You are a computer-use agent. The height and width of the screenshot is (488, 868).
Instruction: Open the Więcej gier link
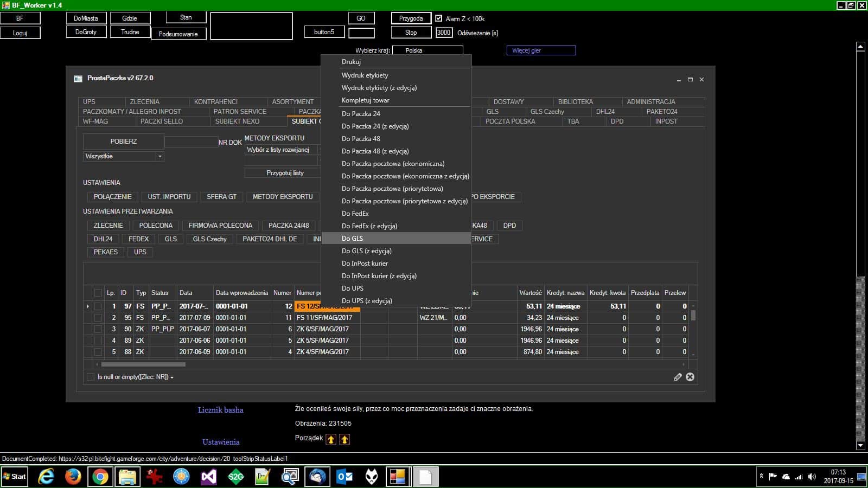pos(541,50)
